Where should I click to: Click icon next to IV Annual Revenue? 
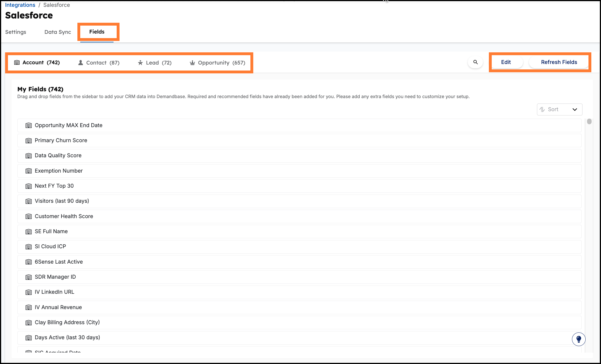[28, 307]
